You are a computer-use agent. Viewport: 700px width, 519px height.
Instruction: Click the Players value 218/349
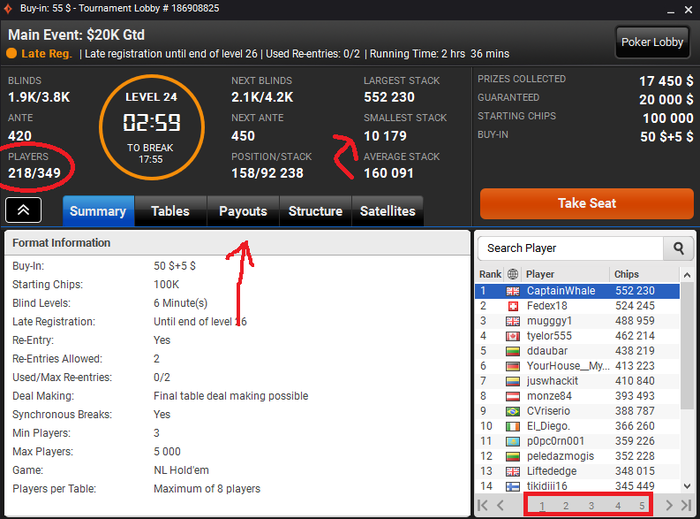coord(34,173)
